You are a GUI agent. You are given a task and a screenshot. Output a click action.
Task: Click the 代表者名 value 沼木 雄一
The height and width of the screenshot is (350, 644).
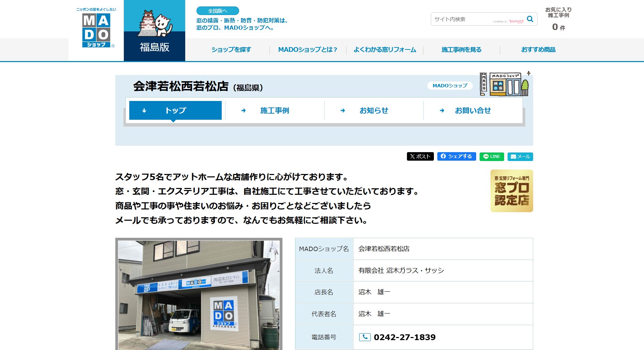click(374, 314)
